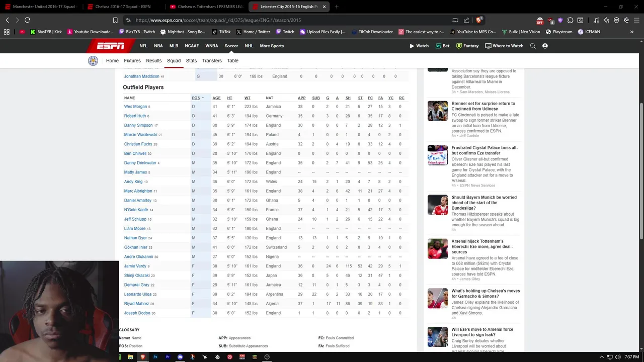Open a new browser tab with plus
Image resolution: width=644 pixels, height=362 pixels.
click(x=337, y=7)
